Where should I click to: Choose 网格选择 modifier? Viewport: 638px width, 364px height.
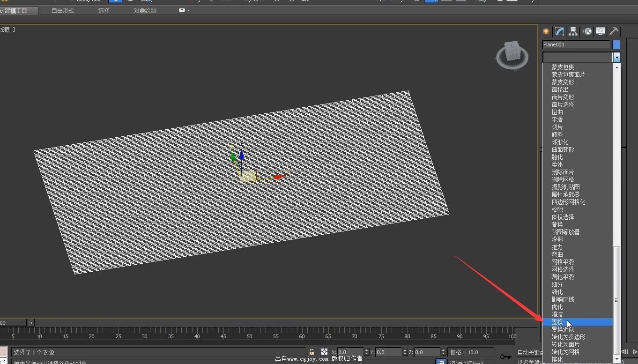tap(578, 269)
